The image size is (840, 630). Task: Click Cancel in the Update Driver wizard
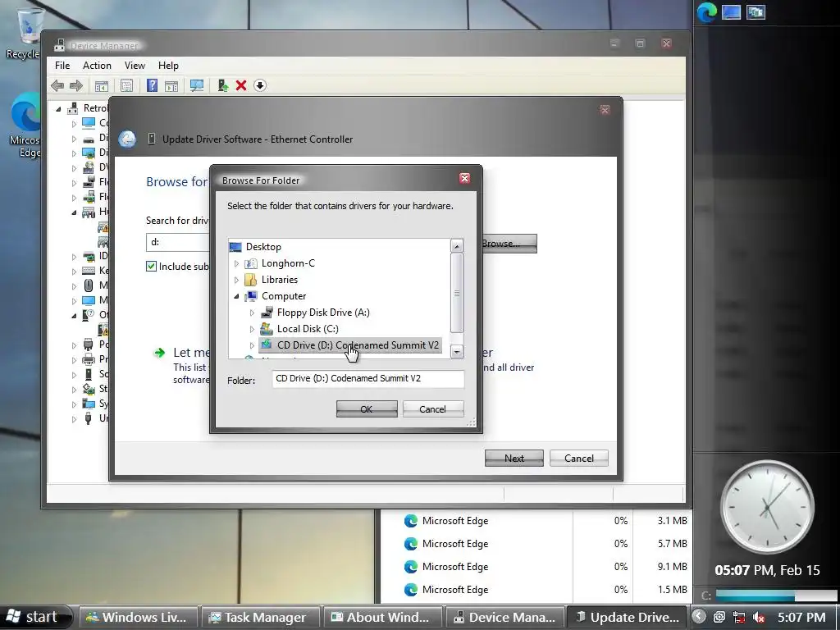click(579, 458)
